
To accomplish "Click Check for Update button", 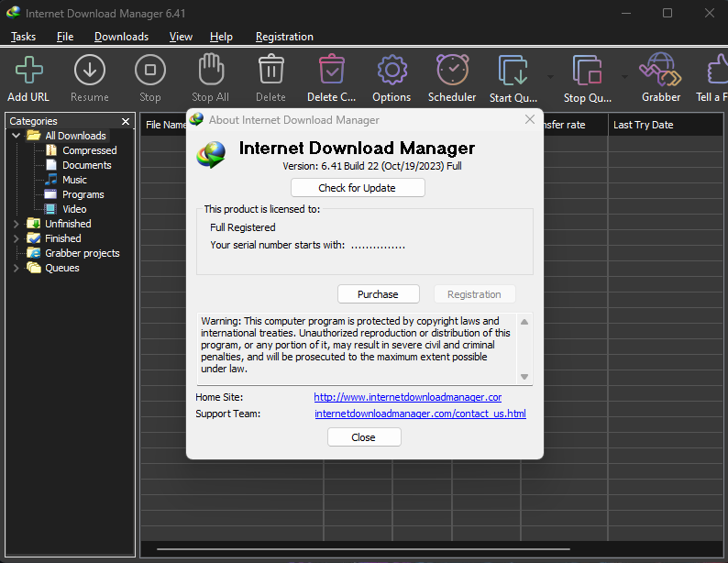I will point(358,188).
